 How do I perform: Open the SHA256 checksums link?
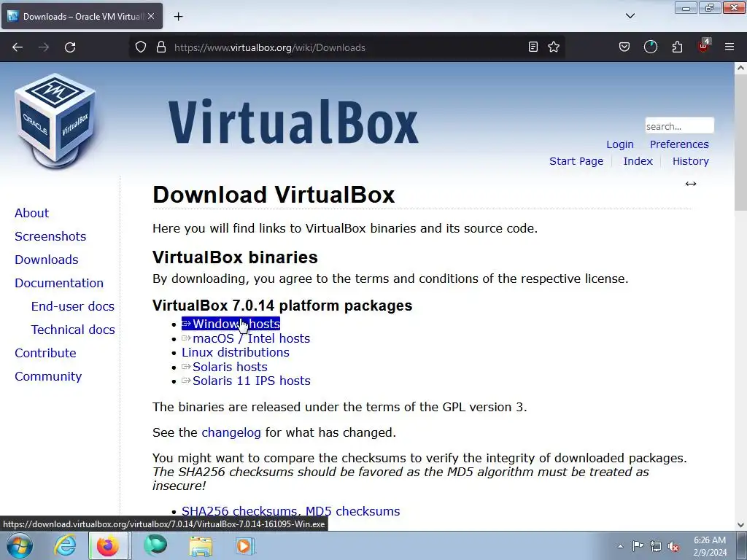[241, 511]
